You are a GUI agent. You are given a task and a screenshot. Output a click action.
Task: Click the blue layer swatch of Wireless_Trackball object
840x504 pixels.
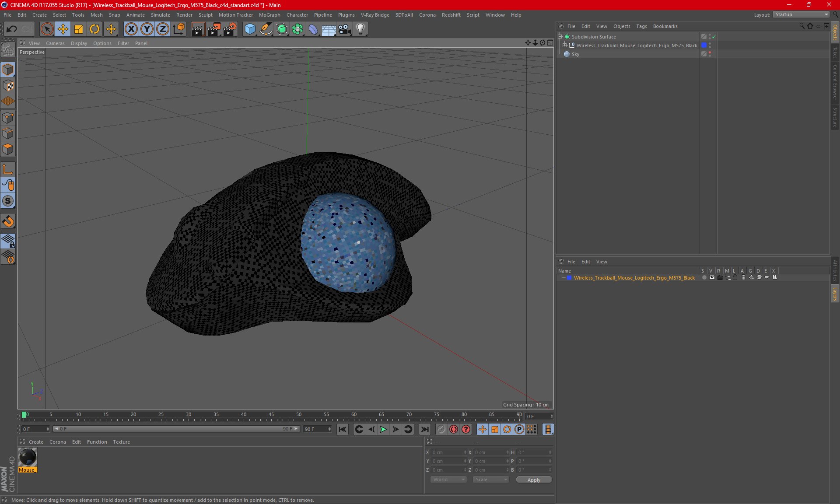[x=703, y=45]
